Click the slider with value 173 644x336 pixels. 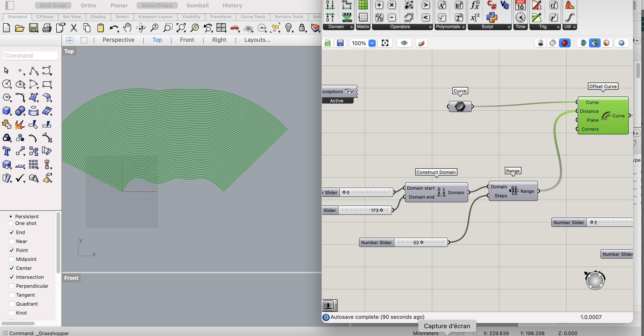pyautogui.click(x=357, y=210)
